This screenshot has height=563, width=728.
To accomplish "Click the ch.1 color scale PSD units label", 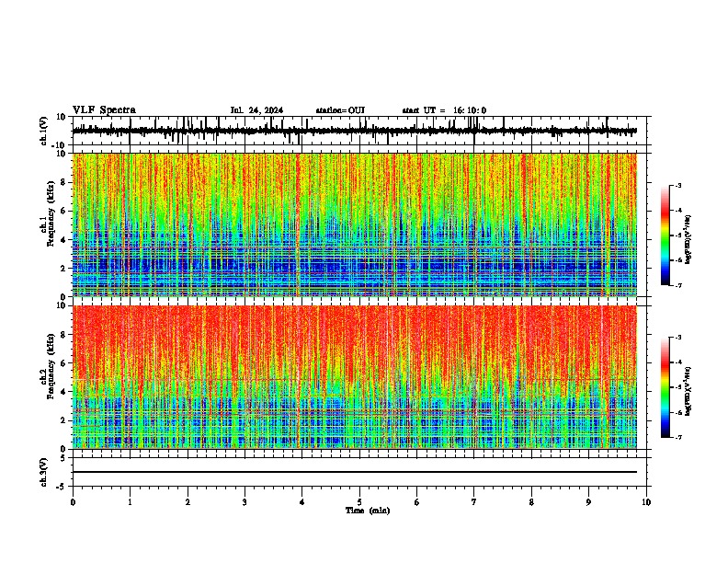I will [x=688, y=240].
